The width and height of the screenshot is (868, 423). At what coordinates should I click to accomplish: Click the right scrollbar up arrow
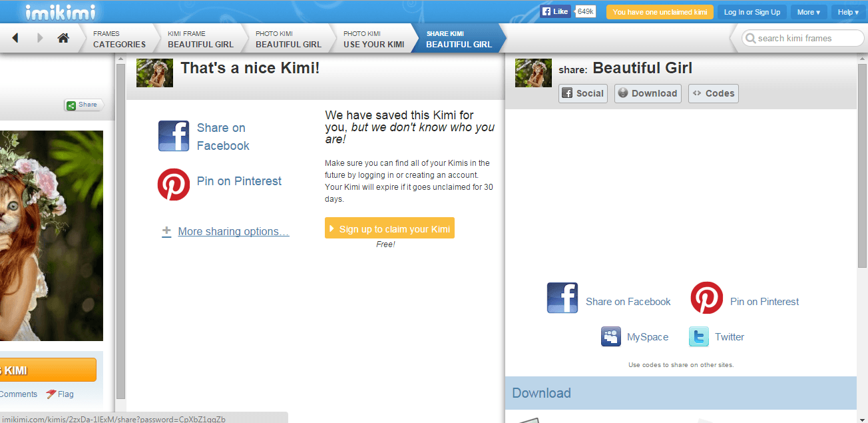(862, 59)
